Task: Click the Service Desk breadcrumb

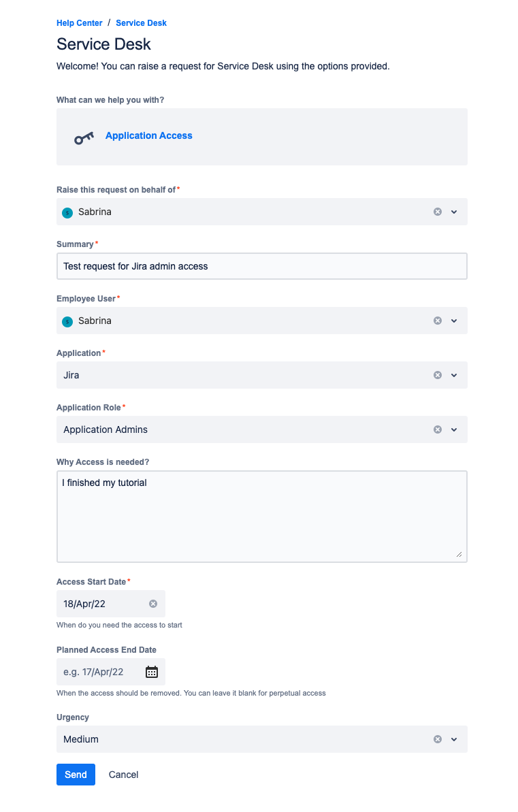Action: (141, 22)
